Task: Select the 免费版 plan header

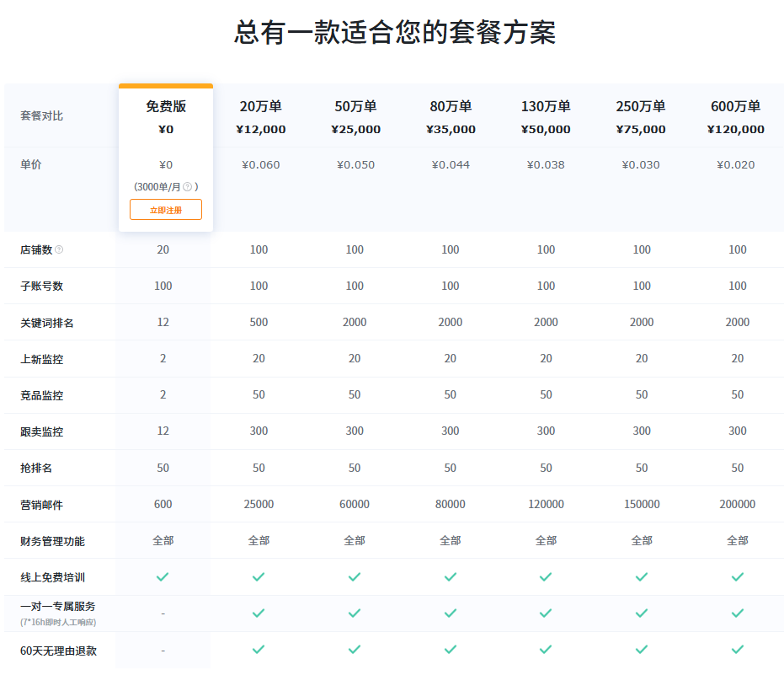Action: point(166,106)
